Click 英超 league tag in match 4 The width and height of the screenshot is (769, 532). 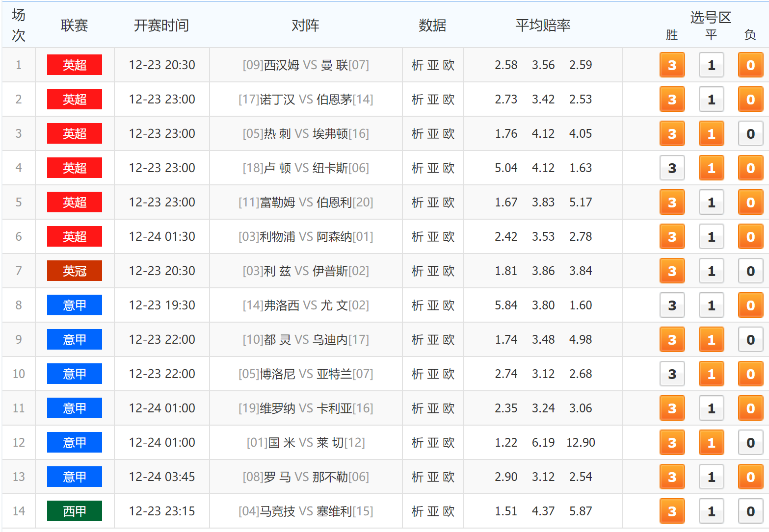75,168
